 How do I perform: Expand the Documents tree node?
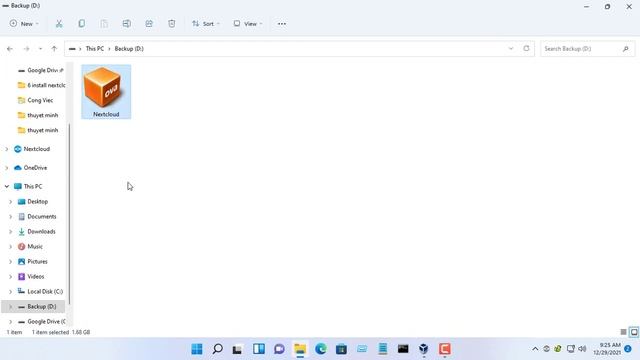coord(11,217)
